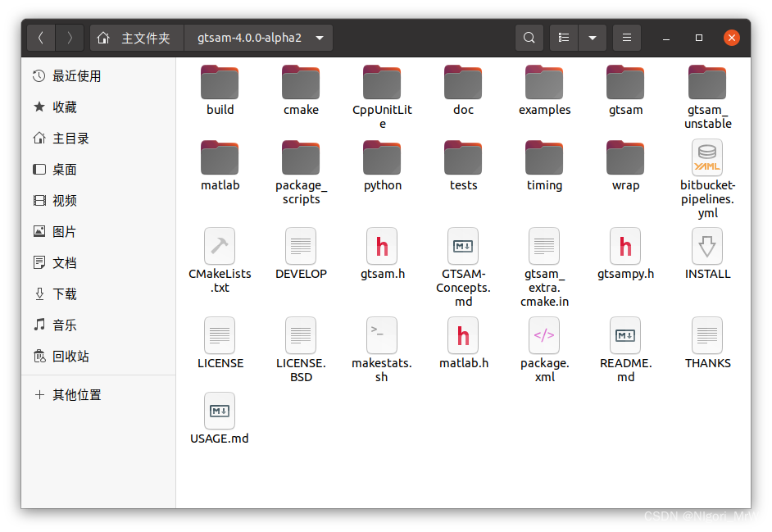This screenshot has height=532, width=772.
Task: Select the makestats.sh script file
Action: [382, 350]
